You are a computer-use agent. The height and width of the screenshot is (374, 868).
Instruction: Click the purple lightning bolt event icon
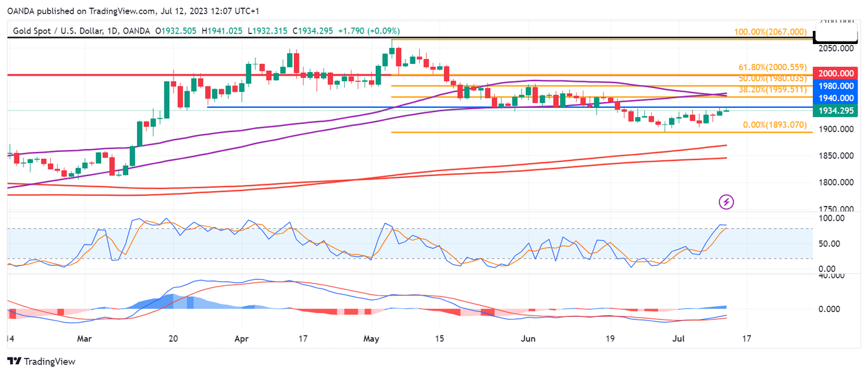[x=727, y=202]
